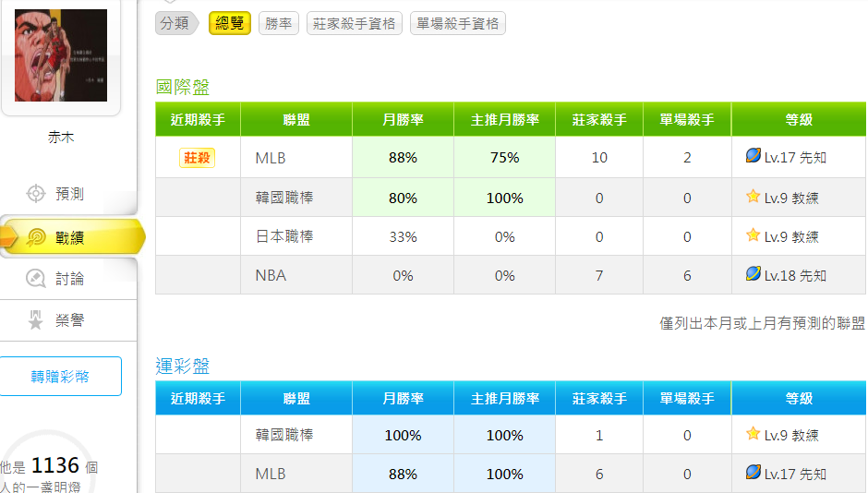Click 國際盤 莊家殺手 column header
This screenshot has height=493, width=868.
pos(599,119)
